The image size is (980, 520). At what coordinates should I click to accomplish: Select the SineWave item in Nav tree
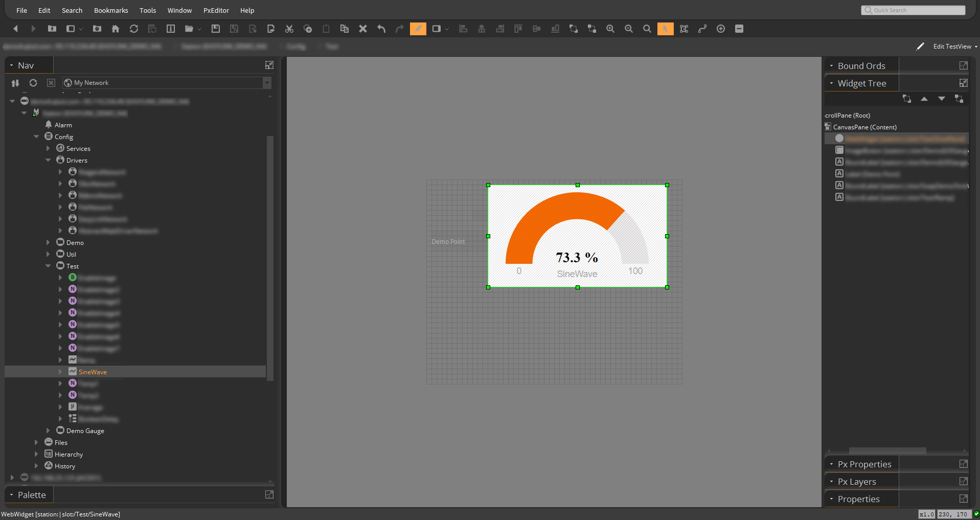coord(93,372)
